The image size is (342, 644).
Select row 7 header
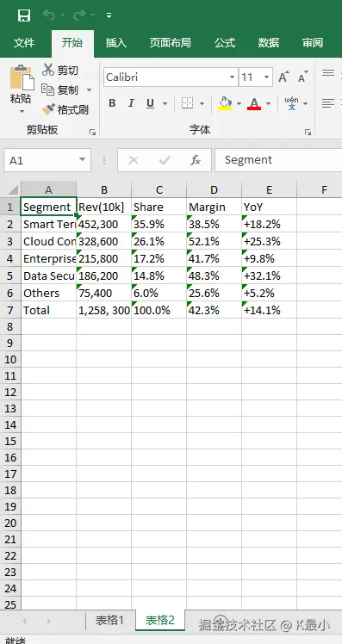(x=10, y=311)
